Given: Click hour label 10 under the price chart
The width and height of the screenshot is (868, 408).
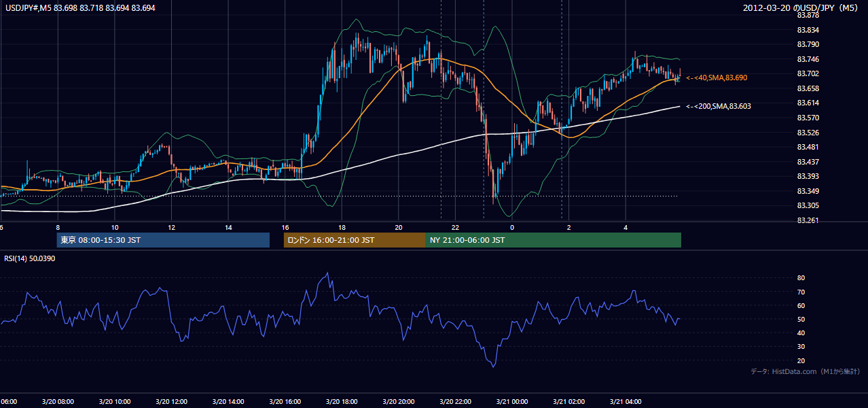Looking at the screenshot, I should click(115, 227).
